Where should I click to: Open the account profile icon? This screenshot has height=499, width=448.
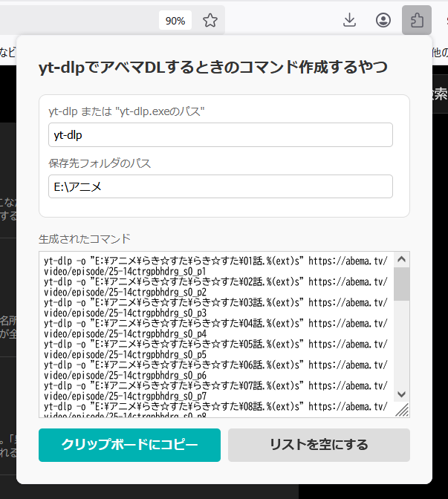coord(383,21)
